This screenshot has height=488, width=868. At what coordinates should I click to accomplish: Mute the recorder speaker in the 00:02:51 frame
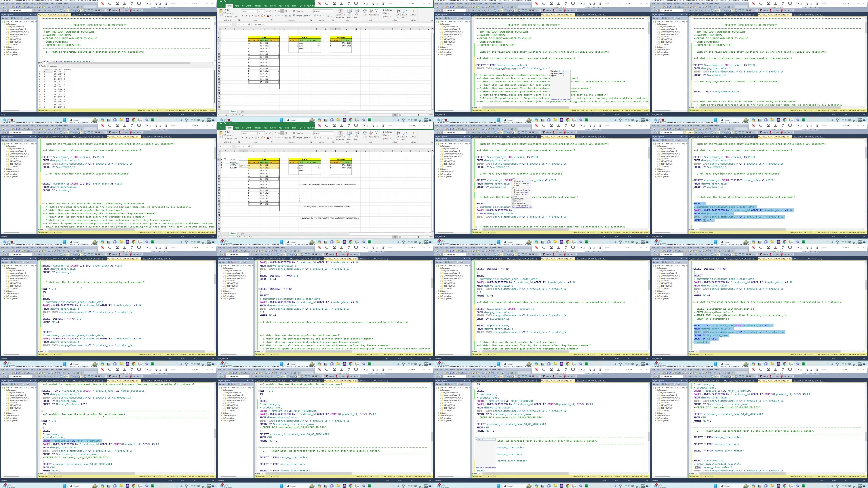pyautogui.click(x=146, y=3)
